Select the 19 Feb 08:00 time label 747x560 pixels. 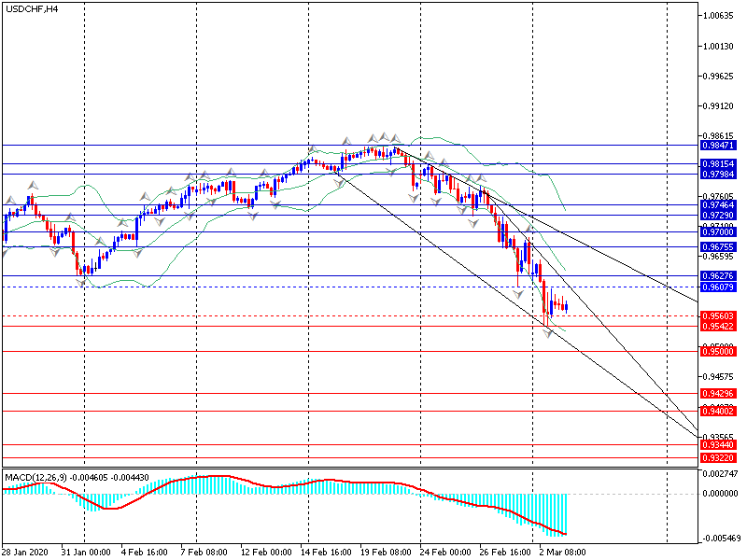(x=386, y=552)
